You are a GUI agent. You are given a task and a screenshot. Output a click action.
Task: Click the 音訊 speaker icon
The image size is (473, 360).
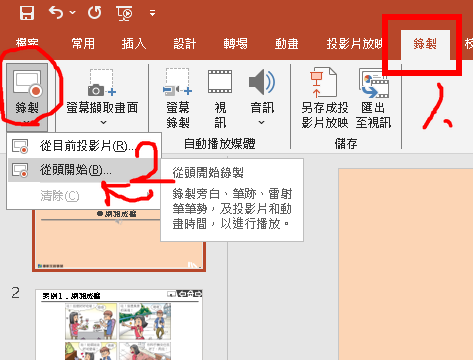262,82
